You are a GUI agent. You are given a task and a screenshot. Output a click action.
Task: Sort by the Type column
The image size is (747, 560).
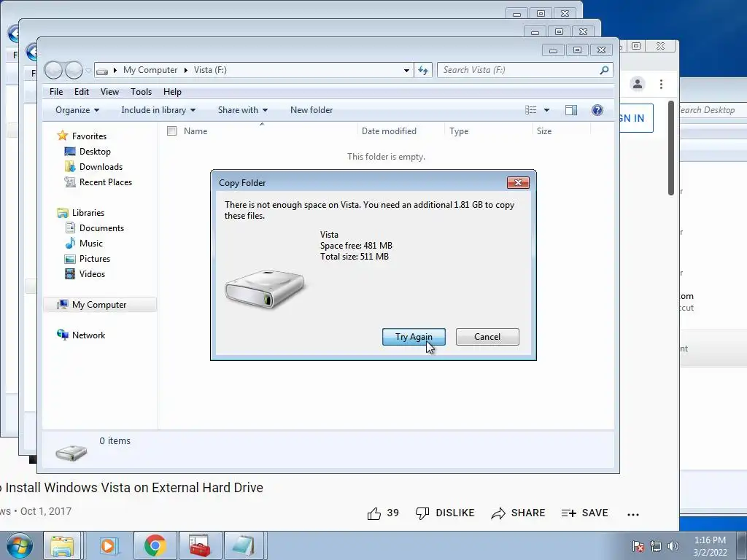pyautogui.click(x=459, y=131)
